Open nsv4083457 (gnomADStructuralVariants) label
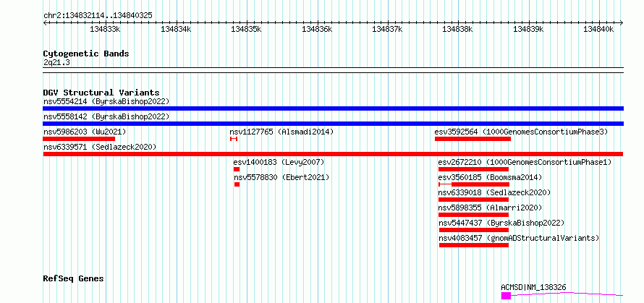644x303 pixels. (519, 238)
